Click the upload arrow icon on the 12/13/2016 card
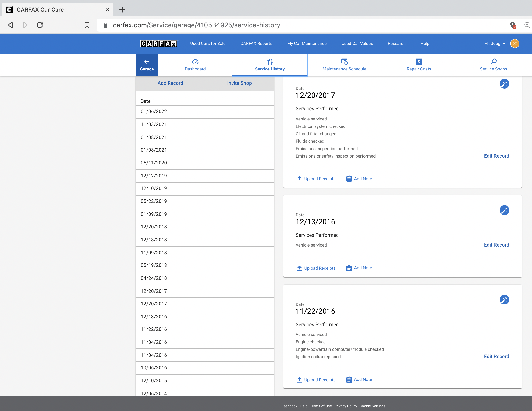The height and width of the screenshot is (411, 532). [x=299, y=268]
